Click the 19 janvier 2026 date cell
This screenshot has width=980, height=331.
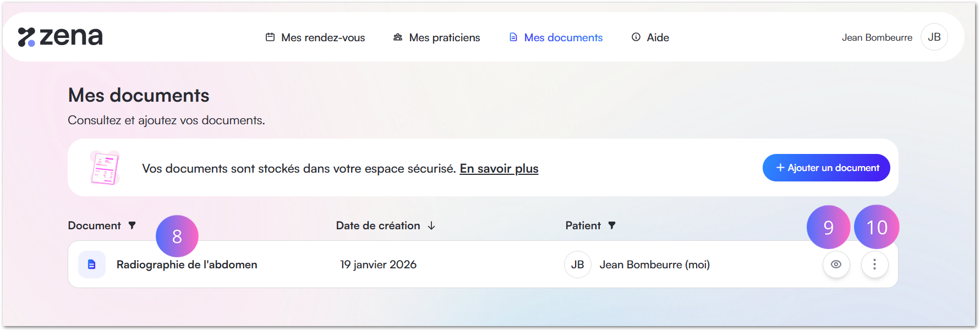379,264
